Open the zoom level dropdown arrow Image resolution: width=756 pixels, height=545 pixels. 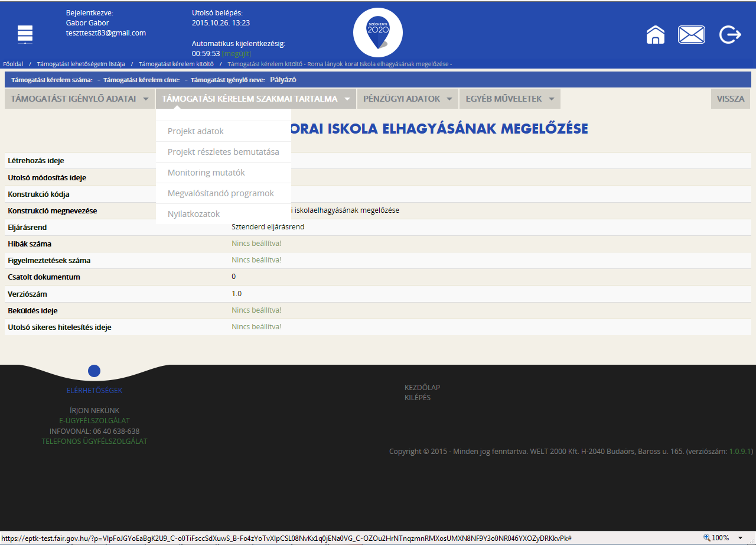click(740, 538)
